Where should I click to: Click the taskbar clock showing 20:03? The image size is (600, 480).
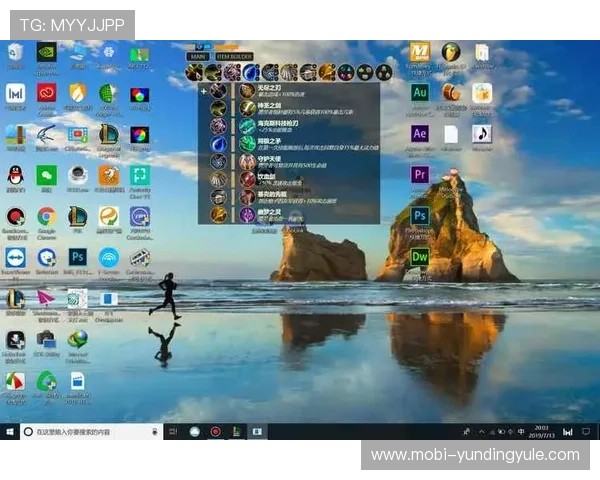click(x=542, y=431)
